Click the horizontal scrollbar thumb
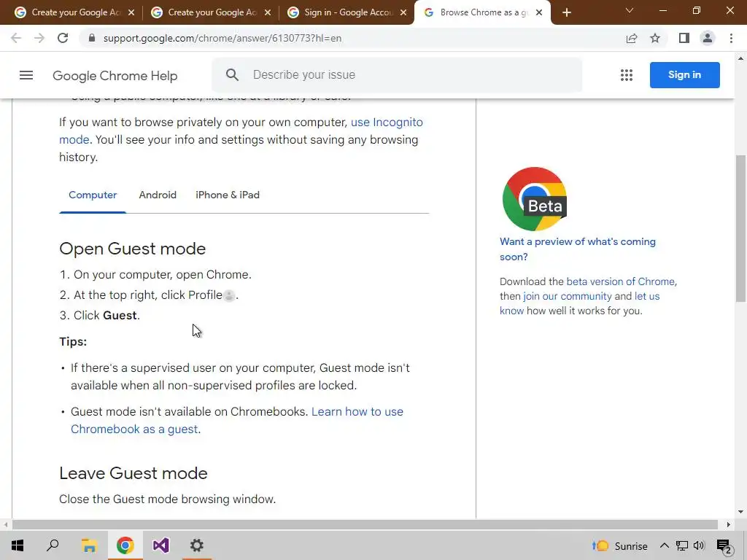Image resolution: width=747 pixels, height=560 pixels. [365, 525]
